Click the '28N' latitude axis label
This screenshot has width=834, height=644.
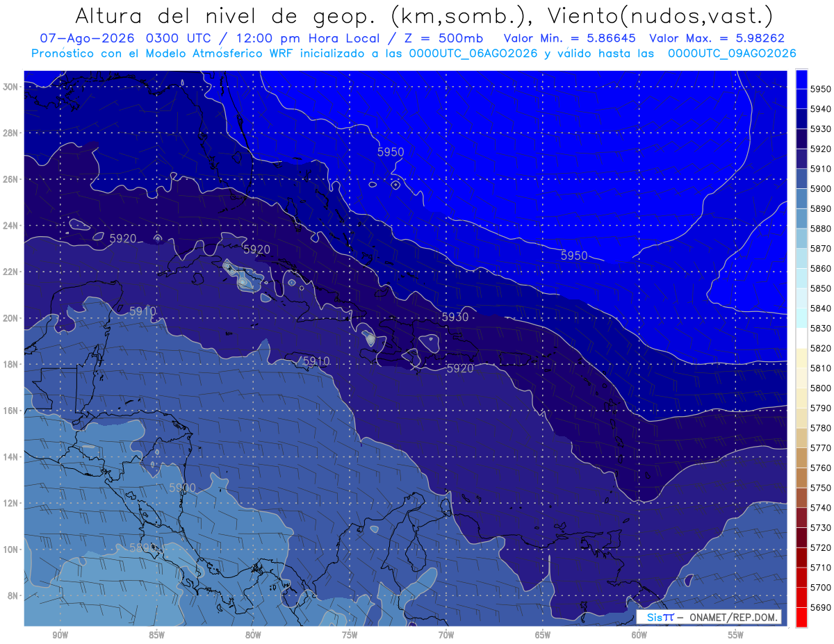pyautogui.click(x=10, y=133)
